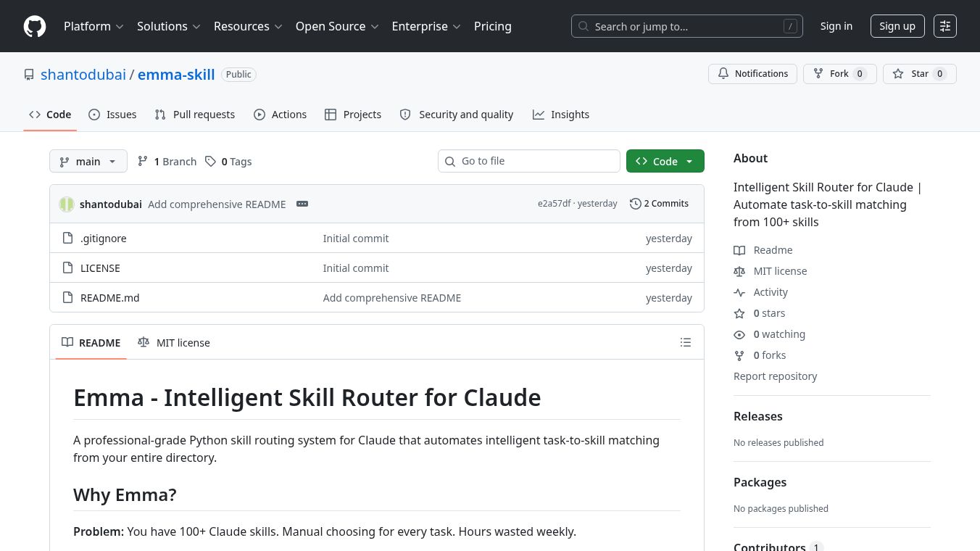Open README.md commit message link
Image resolution: width=980 pixels, height=551 pixels.
(x=392, y=298)
